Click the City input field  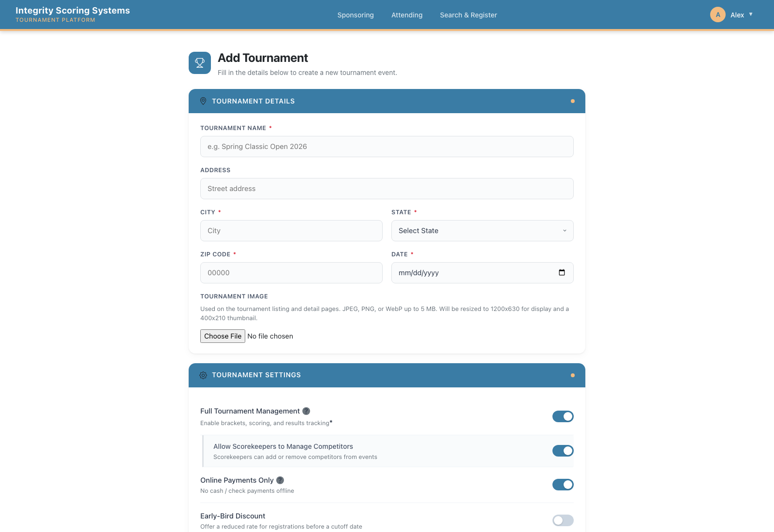(x=291, y=231)
